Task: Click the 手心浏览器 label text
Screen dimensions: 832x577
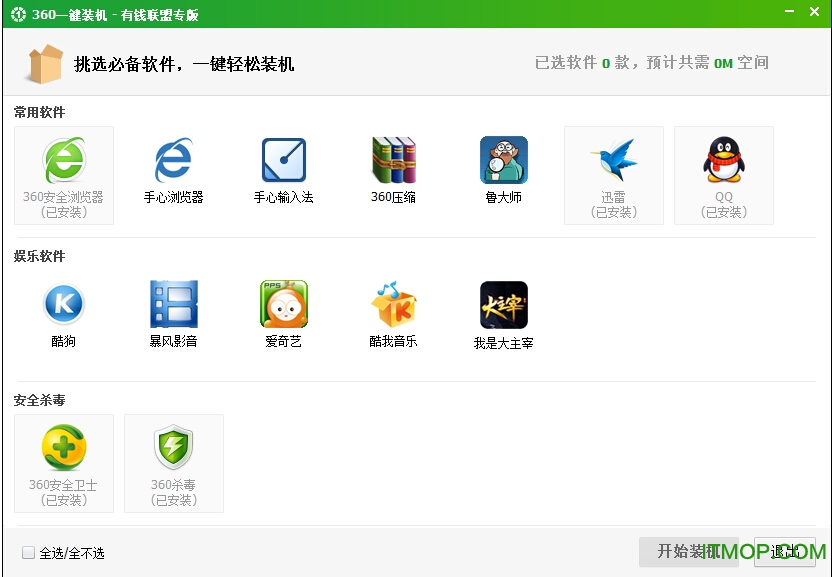Action: [x=174, y=197]
